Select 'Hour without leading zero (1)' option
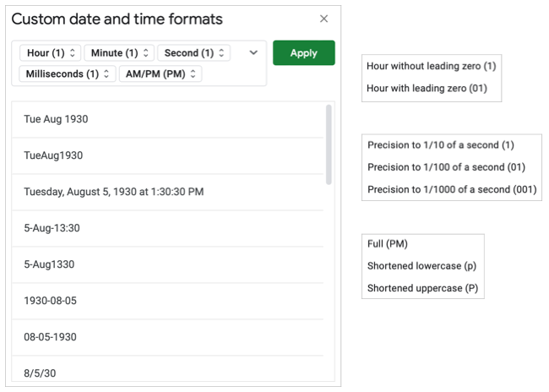Viewport: 549px width, 392px height. pyautogui.click(x=431, y=66)
